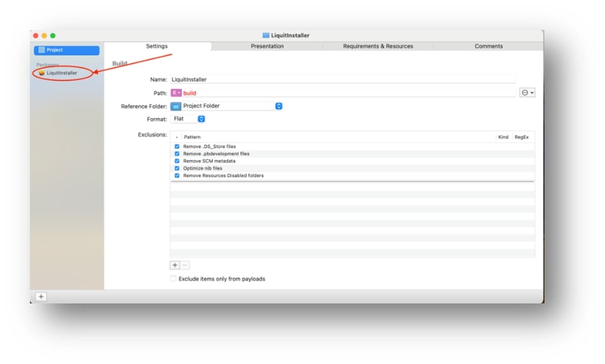Open the Format dropdown set to Flat

(201, 119)
